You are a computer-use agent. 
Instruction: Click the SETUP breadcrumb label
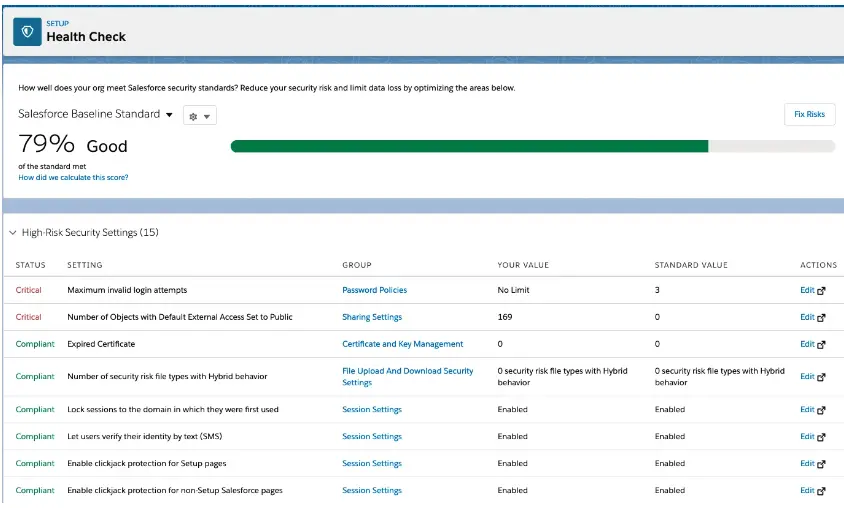(58, 24)
